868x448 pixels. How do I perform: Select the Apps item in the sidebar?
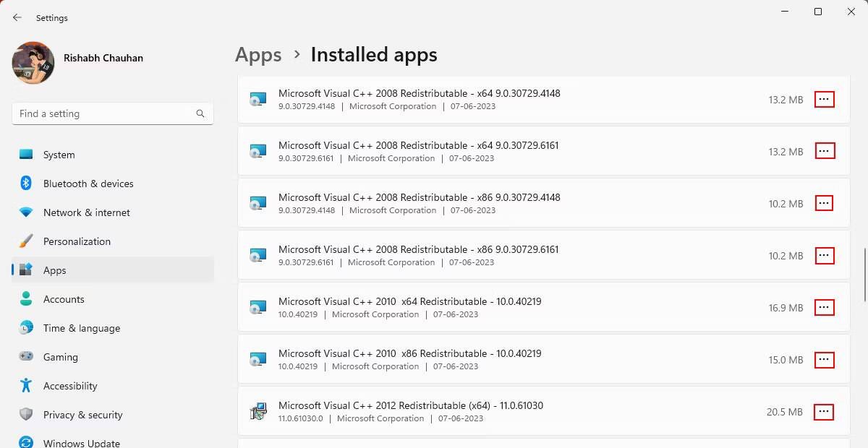54,270
